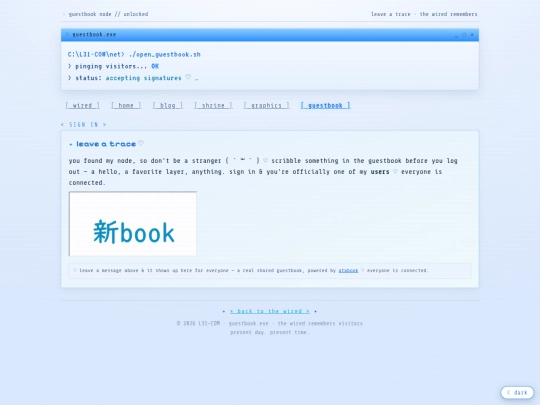
Task: Click 'present day. present time.' footer text
Action: point(270,332)
